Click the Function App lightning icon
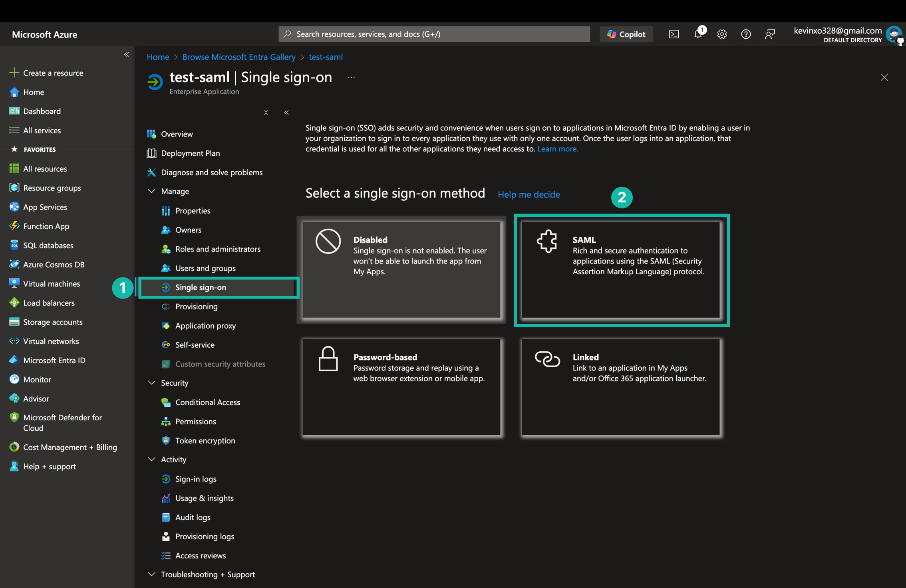 (14, 226)
